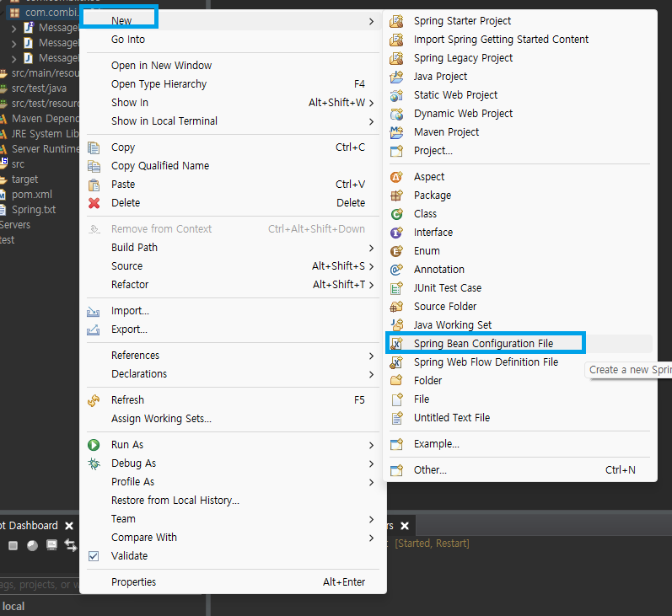672x616 pixels.
Task: Click the red Delete X icon
Action: pyautogui.click(x=94, y=203)
